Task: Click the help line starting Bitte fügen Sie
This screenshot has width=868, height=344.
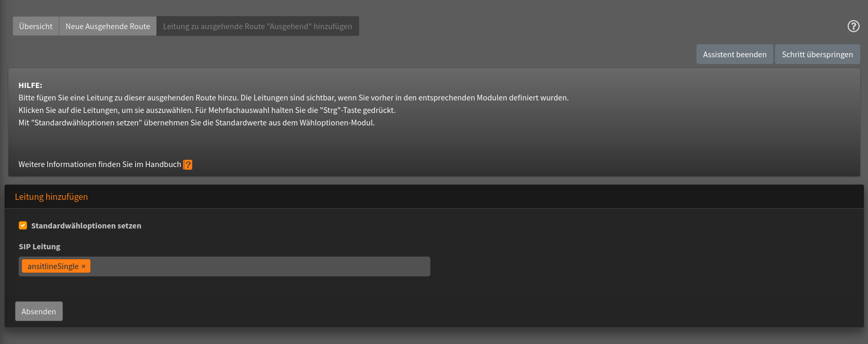Action: [x=293, y=98]
